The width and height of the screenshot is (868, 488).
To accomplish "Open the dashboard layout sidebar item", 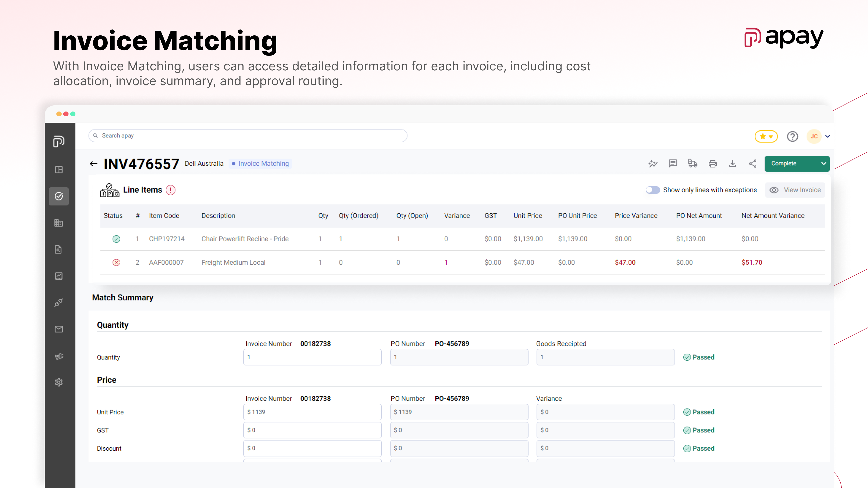I will pos(59,170).
